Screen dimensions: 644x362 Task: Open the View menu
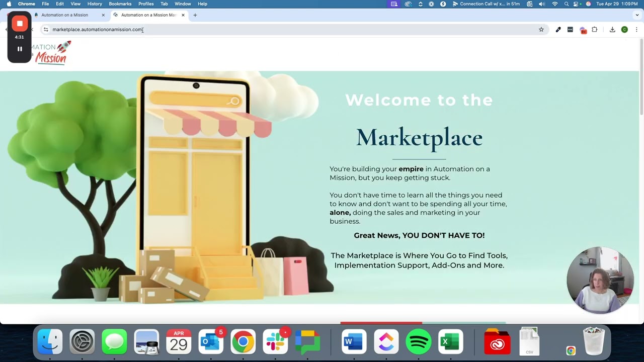coord(75,4)
